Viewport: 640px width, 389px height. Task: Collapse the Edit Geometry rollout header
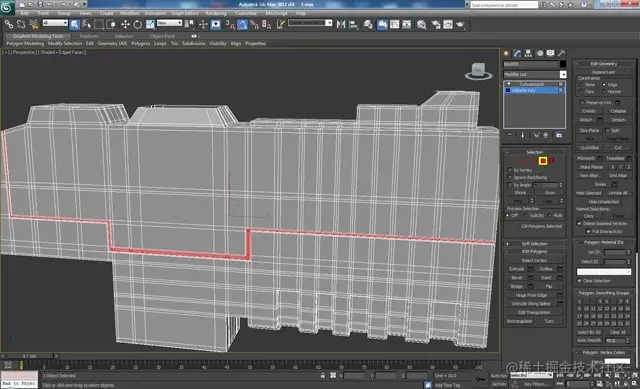coord(604,64)
